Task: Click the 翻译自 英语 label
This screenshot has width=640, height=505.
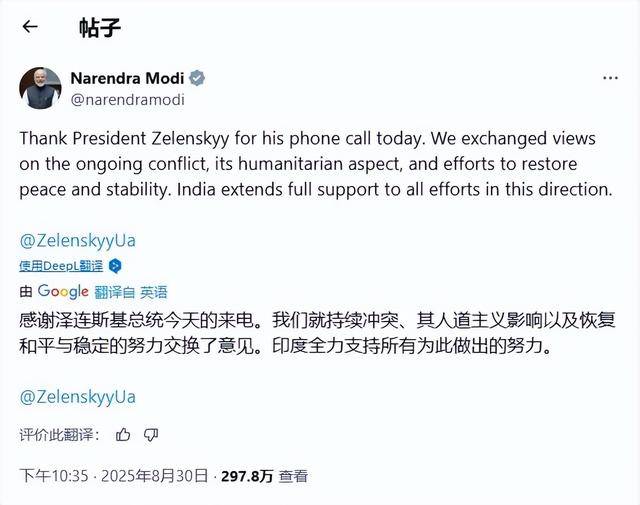Action: (x=131, y=292)
